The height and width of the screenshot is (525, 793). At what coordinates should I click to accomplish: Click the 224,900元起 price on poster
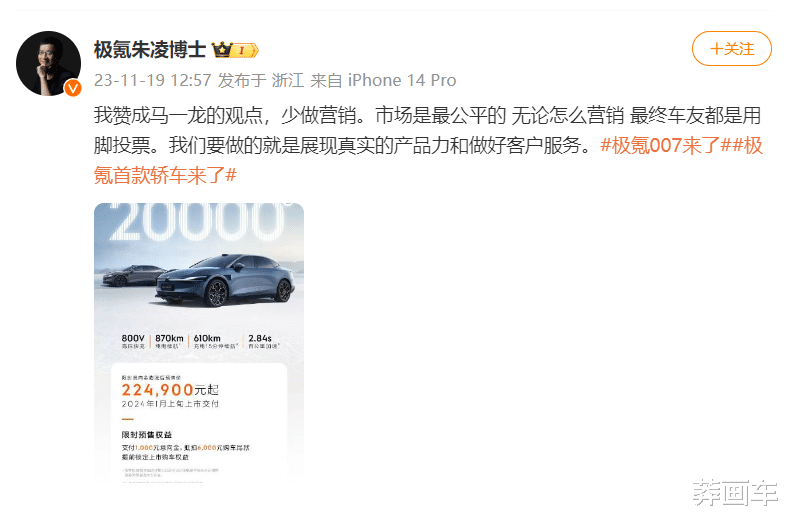coord(170,389)
